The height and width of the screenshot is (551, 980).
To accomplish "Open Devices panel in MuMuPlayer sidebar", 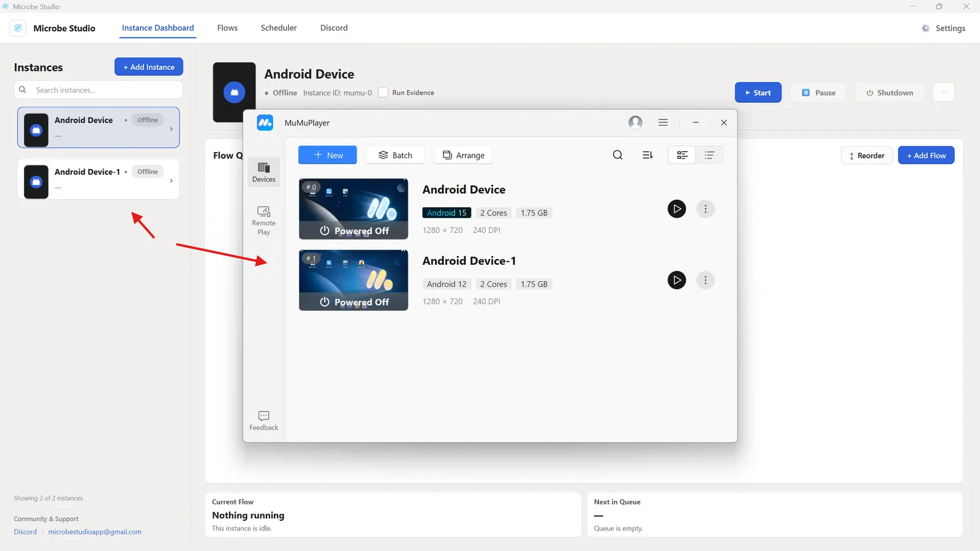I will tap(264, 172).
